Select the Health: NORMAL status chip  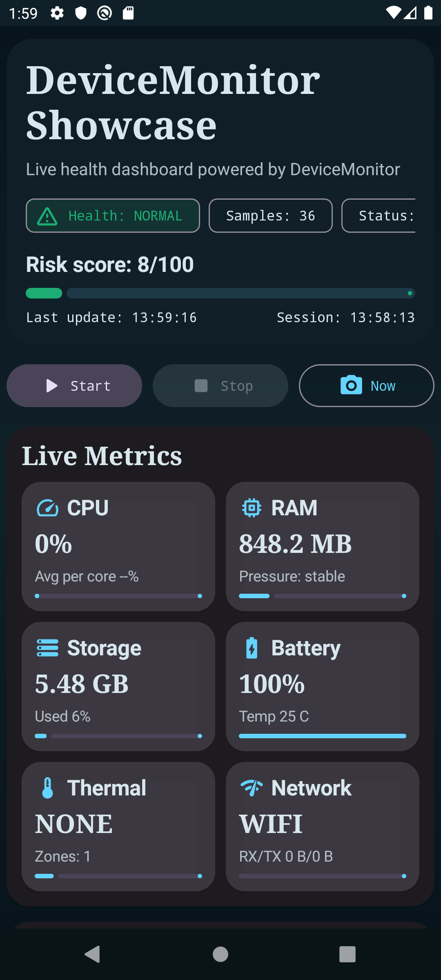point(113,215)
